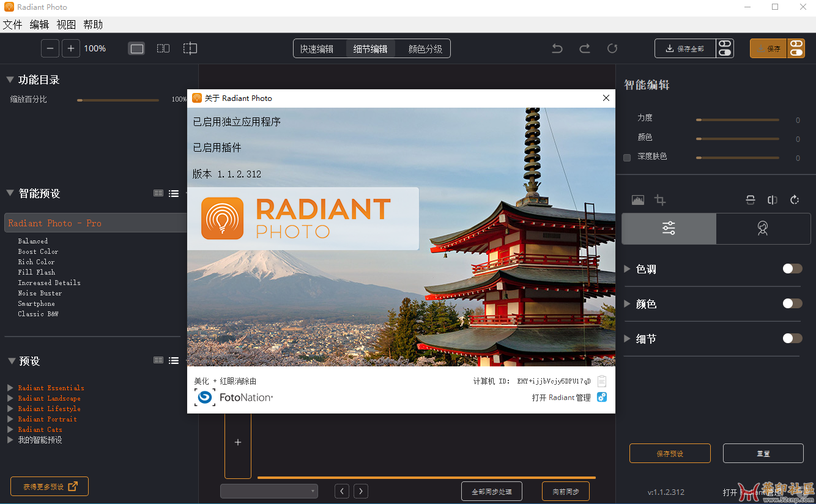Click the 重置 button

click(763, 454)
